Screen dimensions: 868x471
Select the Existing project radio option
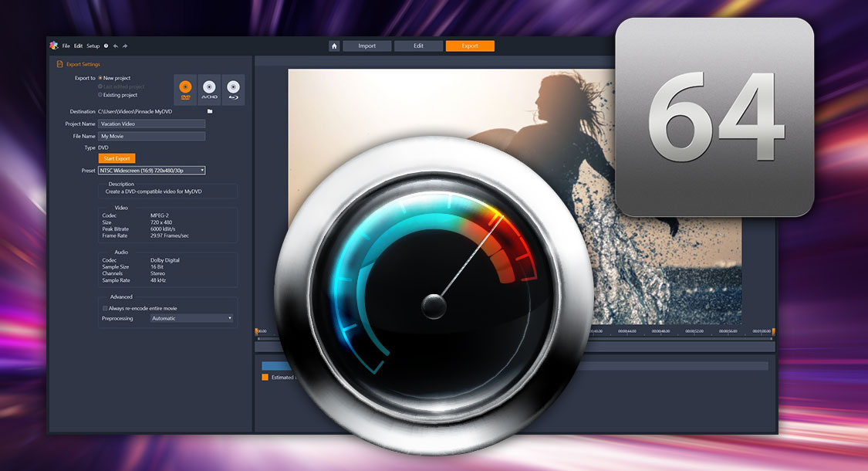(x=100, y=95)
